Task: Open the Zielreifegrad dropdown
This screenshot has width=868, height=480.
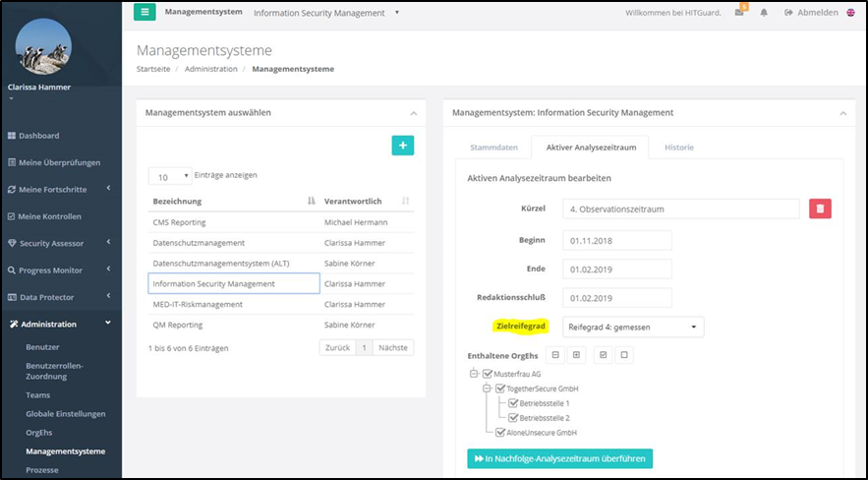Action: click(x=633, y=327)
